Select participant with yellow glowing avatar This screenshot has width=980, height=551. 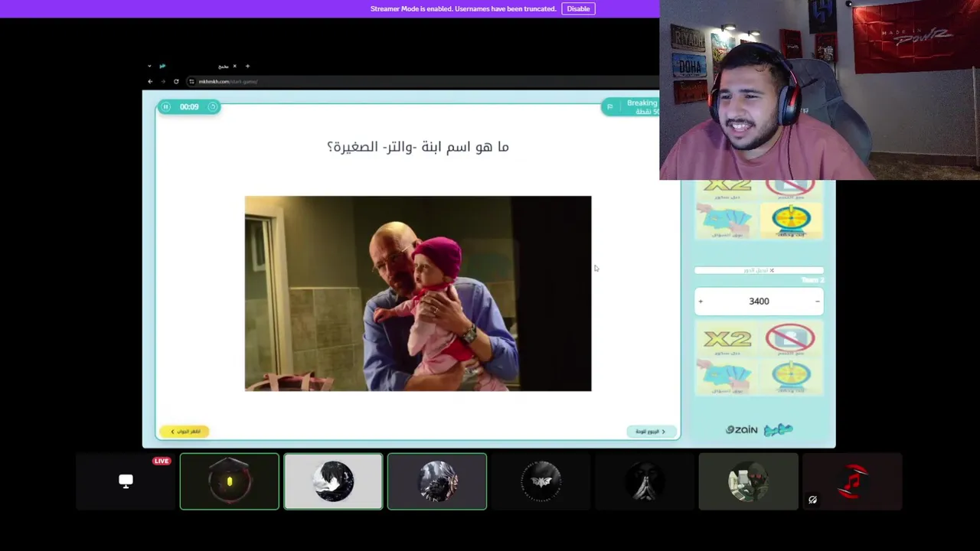click(x=230, y=481)
